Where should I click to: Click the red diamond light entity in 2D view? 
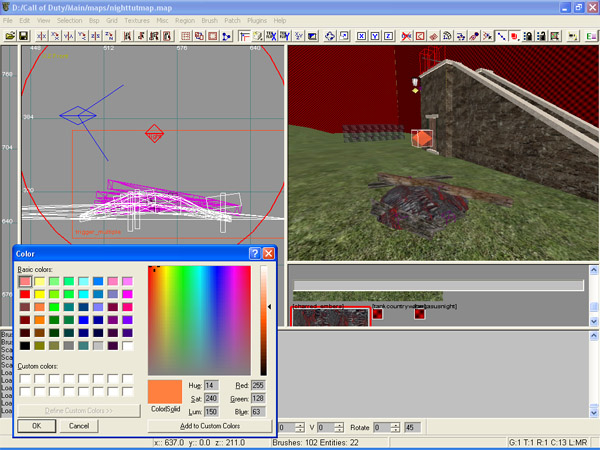click(155, 134)
